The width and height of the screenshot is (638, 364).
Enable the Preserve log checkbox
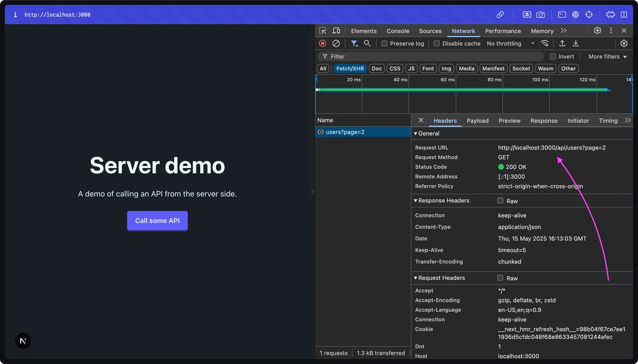384,43
